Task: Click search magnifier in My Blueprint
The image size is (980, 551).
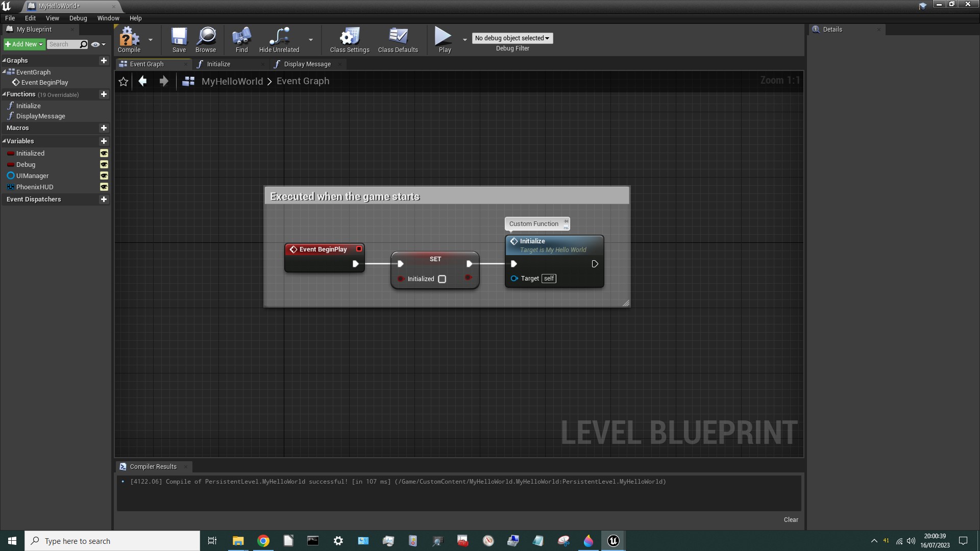Action: click(84, 44)
